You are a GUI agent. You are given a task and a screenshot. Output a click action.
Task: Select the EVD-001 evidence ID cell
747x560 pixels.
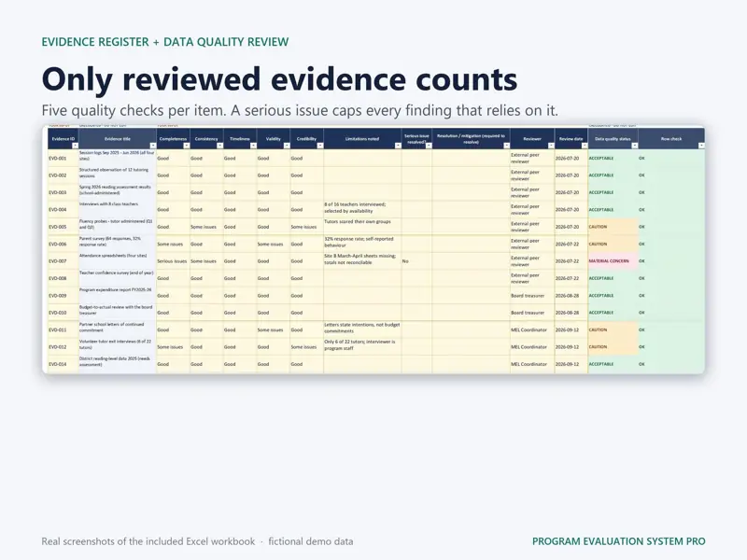[63, 158]
